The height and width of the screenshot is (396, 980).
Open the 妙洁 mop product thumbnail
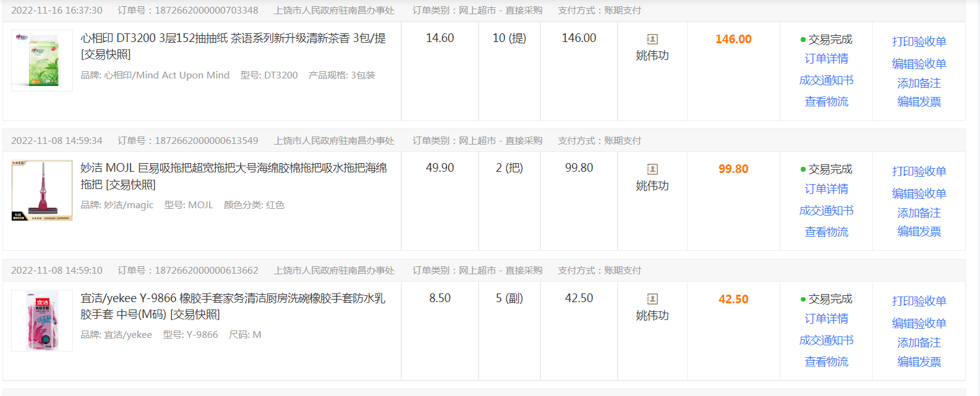point(42,191)
